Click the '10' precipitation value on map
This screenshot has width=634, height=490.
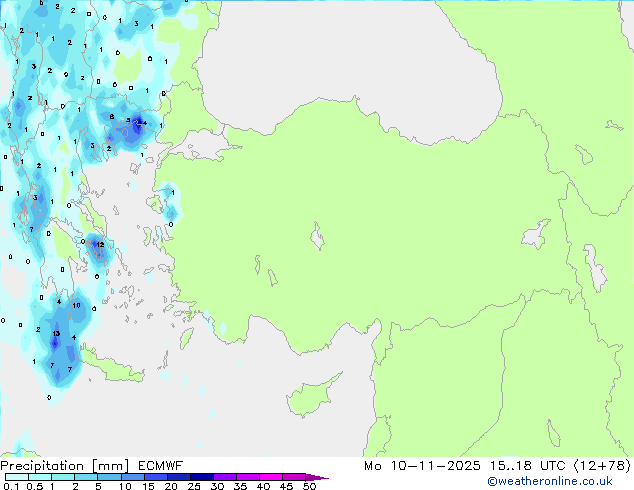coord(76,305)
